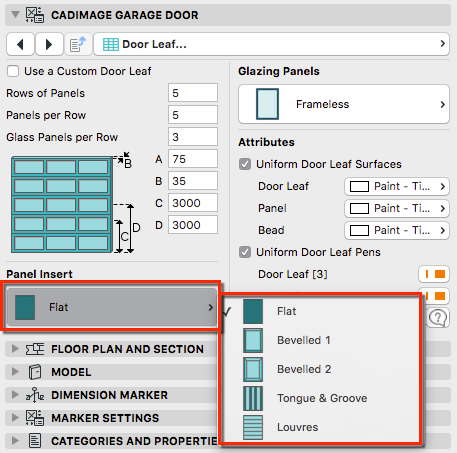Click the Frameless glazing panel thumbnail
This screenshot has height=453, width=457.
tap(267, 104)
